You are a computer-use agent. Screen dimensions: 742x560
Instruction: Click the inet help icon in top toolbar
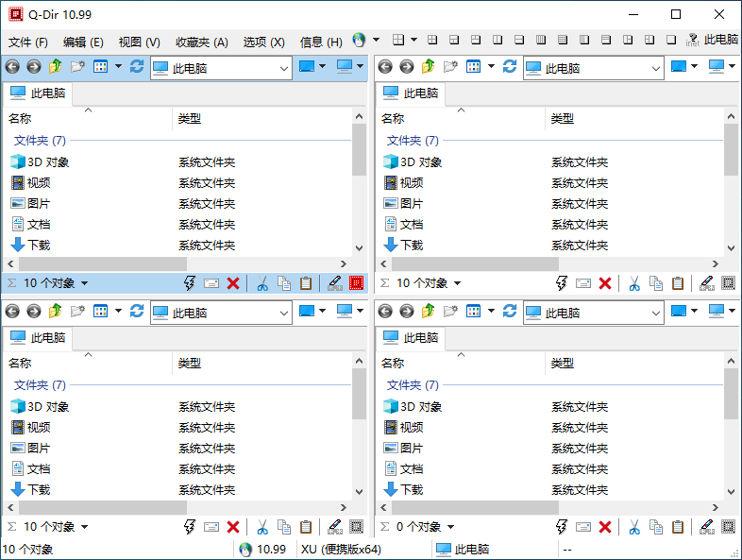click(x=693, y=41)
